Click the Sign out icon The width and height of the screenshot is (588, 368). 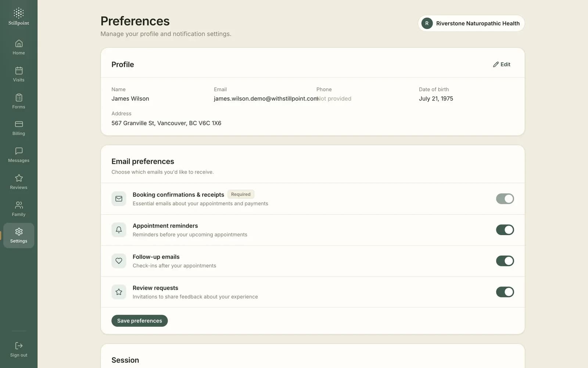tap(19, 346)
